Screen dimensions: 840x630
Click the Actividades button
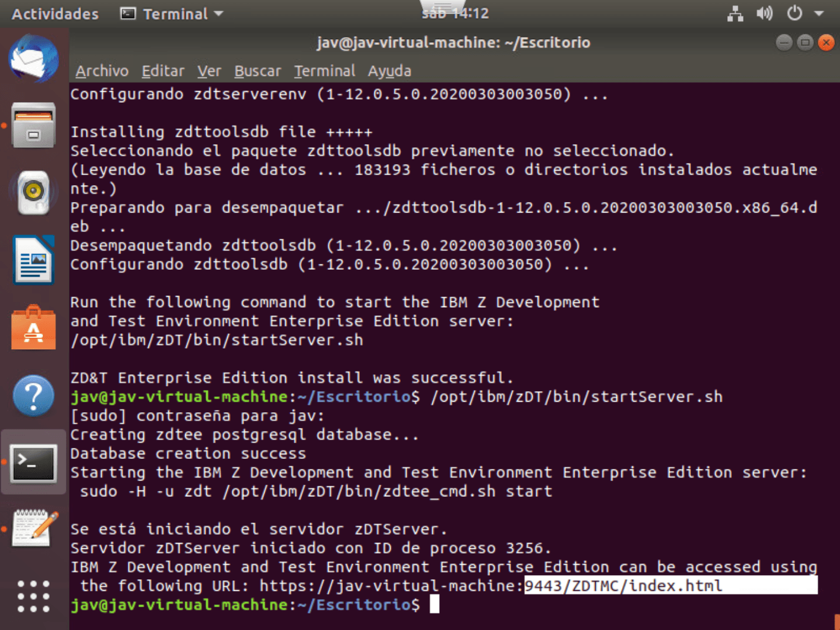[x=55, y=14]
